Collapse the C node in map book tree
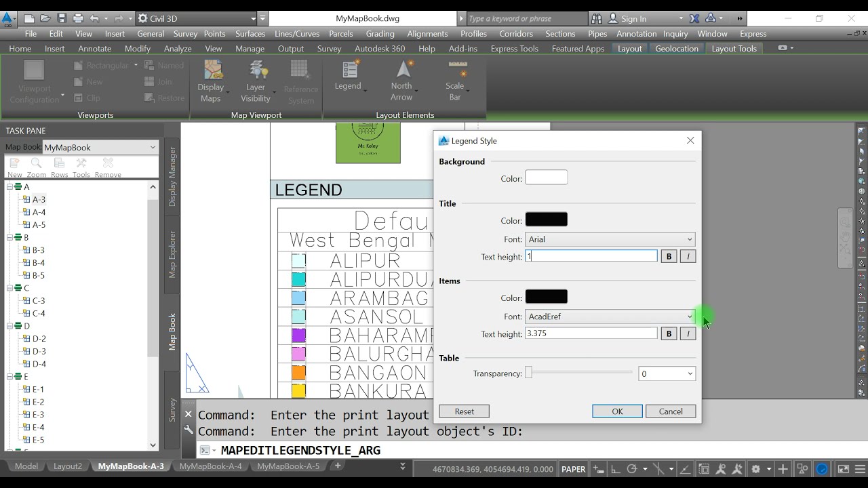The image size is (868, 488). tap(10, 288)
